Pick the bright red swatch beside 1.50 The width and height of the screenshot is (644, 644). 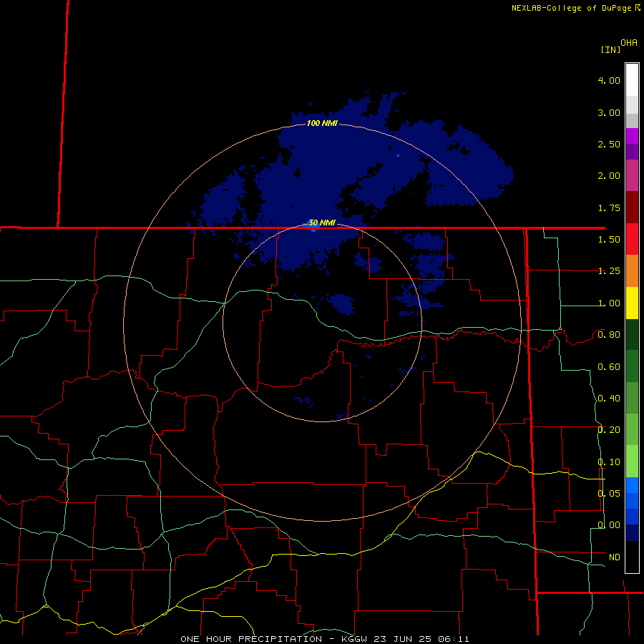point(632,240)
